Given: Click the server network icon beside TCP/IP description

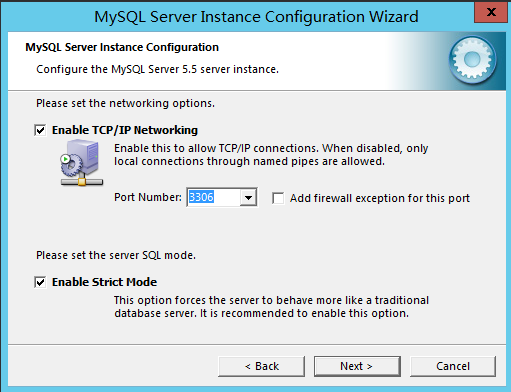Looking at the screenshot, I should click(82, 163).
